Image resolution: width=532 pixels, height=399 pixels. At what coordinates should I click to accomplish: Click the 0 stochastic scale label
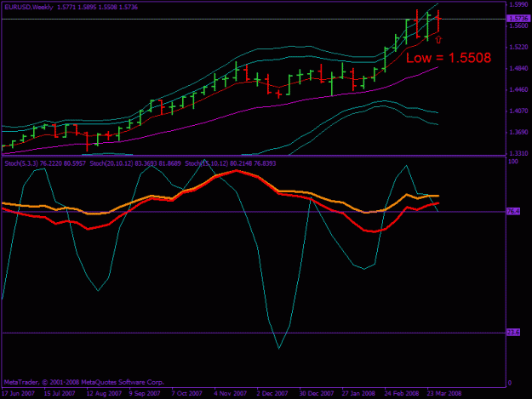pos(510,384)
